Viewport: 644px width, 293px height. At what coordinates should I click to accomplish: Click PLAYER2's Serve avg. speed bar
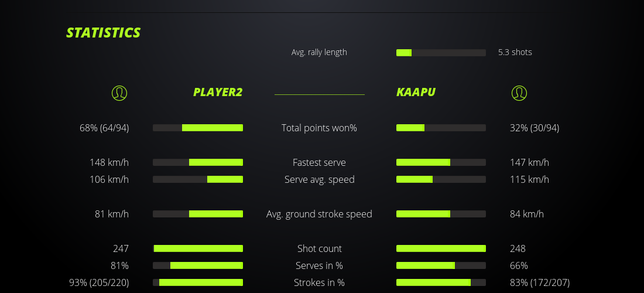coord(198,179)
